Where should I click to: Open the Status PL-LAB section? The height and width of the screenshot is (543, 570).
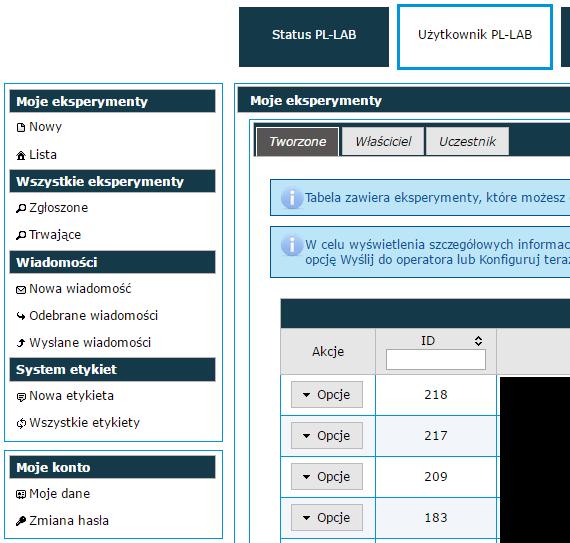click(314, 37)
